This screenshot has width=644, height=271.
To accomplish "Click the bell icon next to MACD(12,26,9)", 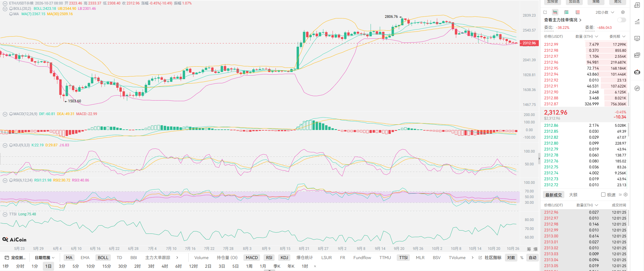I will pos(11,114).
